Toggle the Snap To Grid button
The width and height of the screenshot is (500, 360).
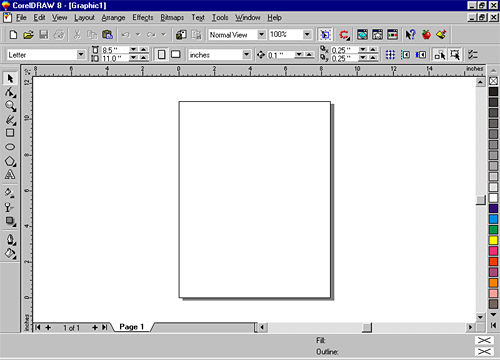(x=390, y=55)
